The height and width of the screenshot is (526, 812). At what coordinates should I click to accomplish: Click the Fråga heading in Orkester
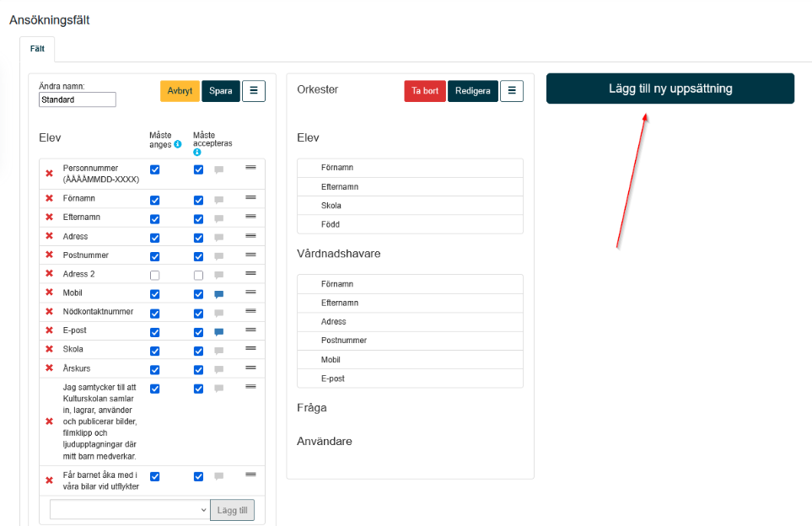click(312, 408)
